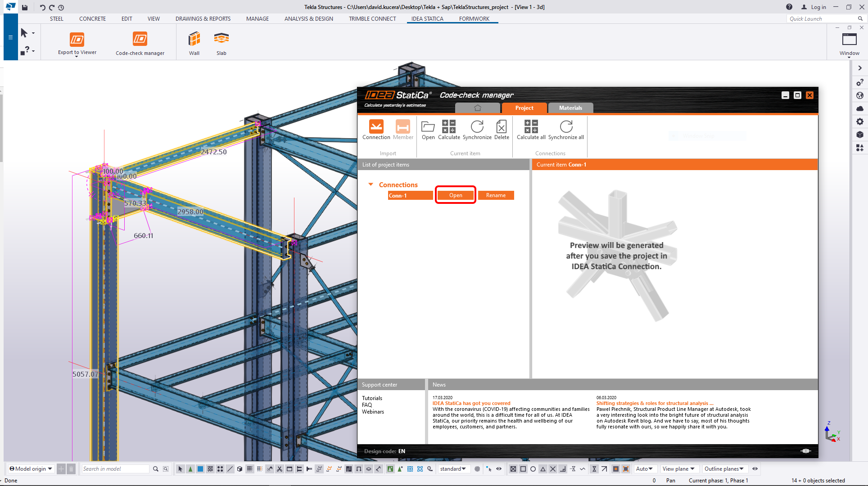Select the Slab tool
The width and height of the screenshot is (868, 486).
point(221,43)
